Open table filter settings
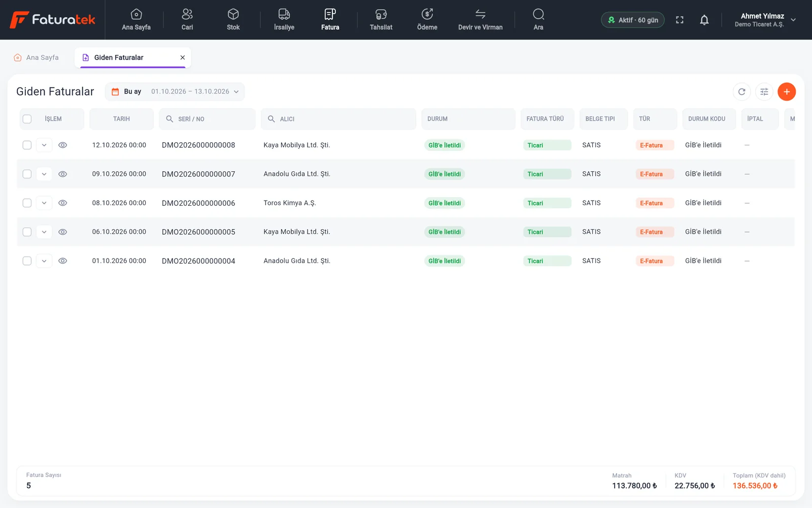 764,91
